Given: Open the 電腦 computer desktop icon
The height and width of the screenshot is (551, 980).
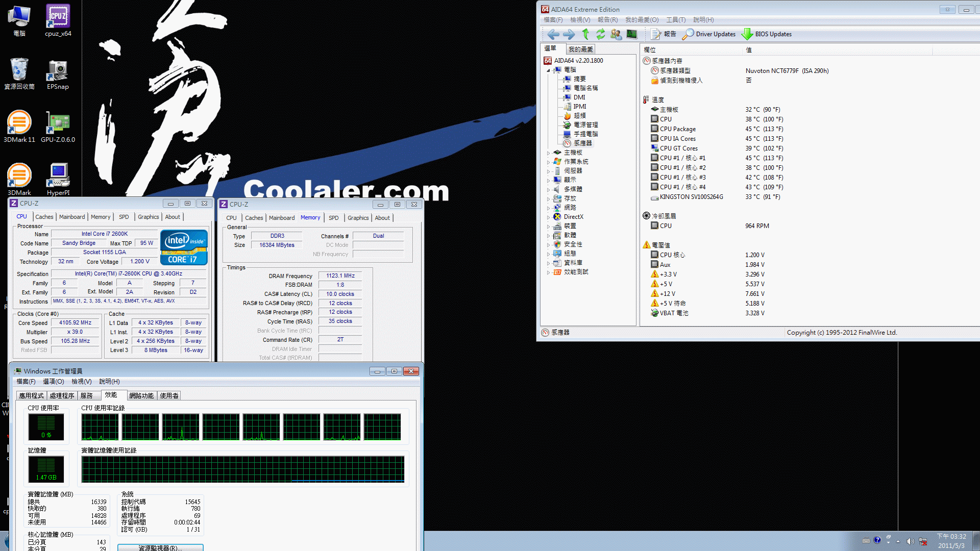Looking at the screenshot, I should [x=19, y=21].
